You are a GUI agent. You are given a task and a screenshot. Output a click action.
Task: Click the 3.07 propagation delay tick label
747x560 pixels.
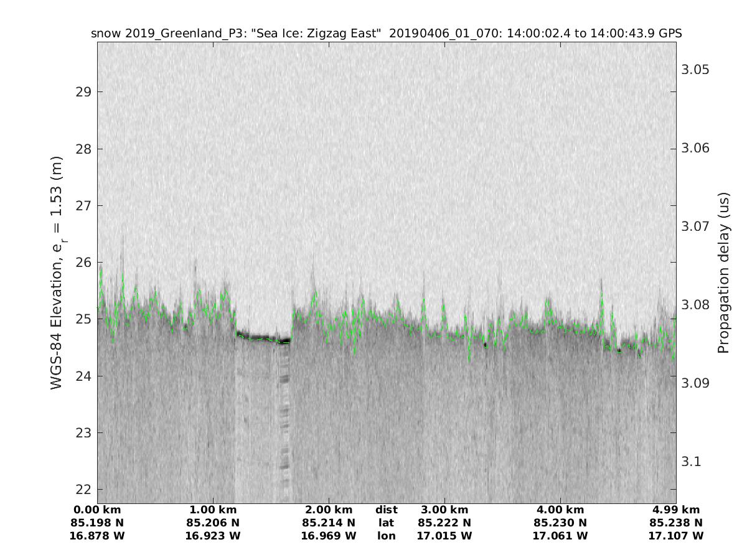695,226
